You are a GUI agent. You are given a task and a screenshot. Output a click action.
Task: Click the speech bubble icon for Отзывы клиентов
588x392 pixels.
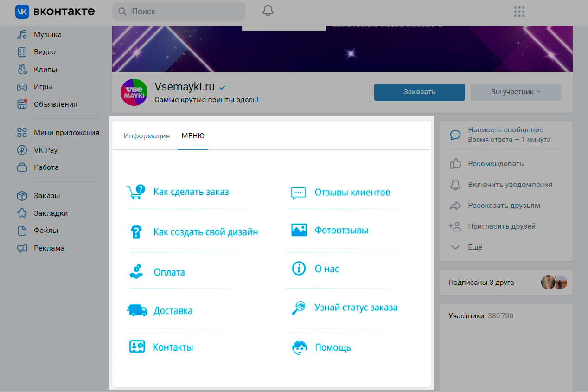pyautogui.click(x=298, y=193)
